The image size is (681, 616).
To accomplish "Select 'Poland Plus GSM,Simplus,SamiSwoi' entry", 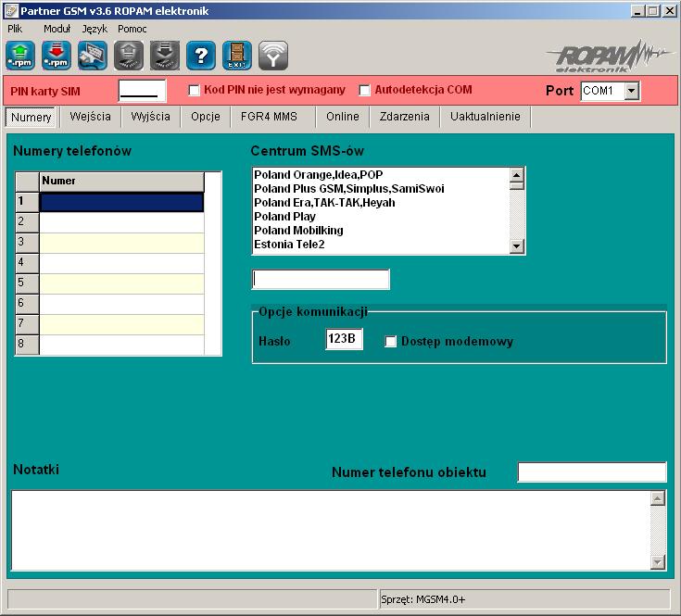I will coord(381,189).
